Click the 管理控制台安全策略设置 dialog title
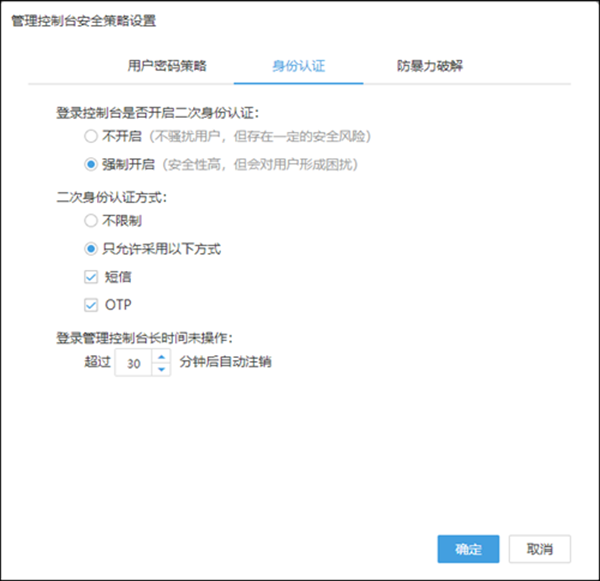This screenshot has width=600, height=581. tap(83, 20)
